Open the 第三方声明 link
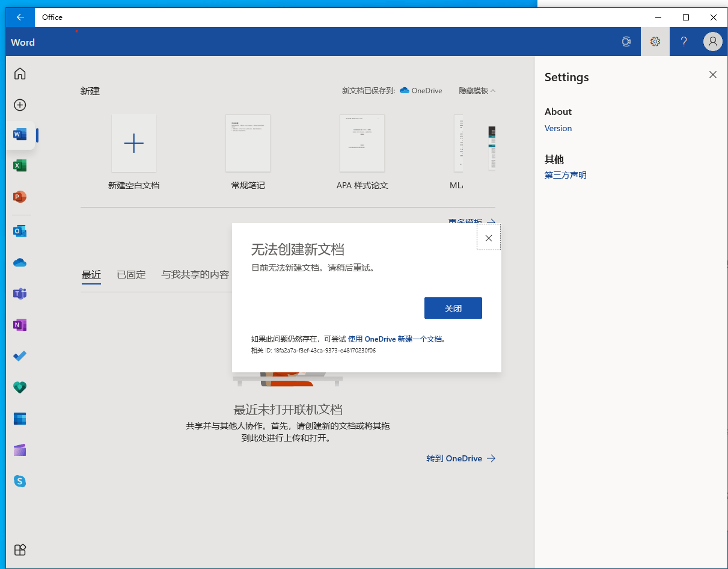 (566, 175)
